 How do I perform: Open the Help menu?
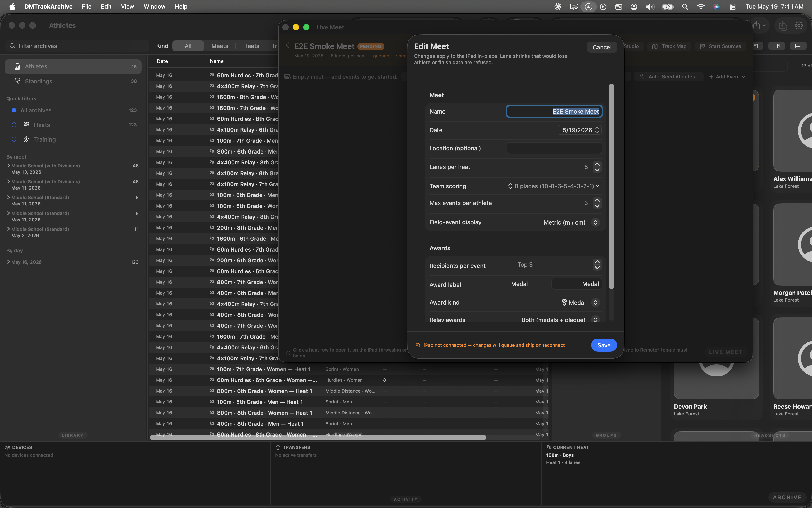point(181,7)
